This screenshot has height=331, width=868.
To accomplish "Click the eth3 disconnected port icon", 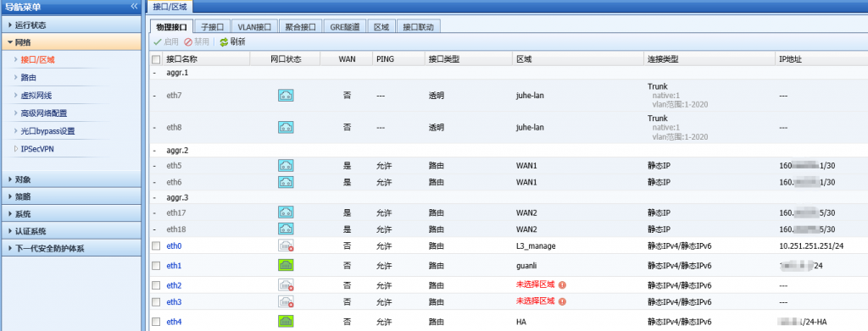I will pos(286,301).
